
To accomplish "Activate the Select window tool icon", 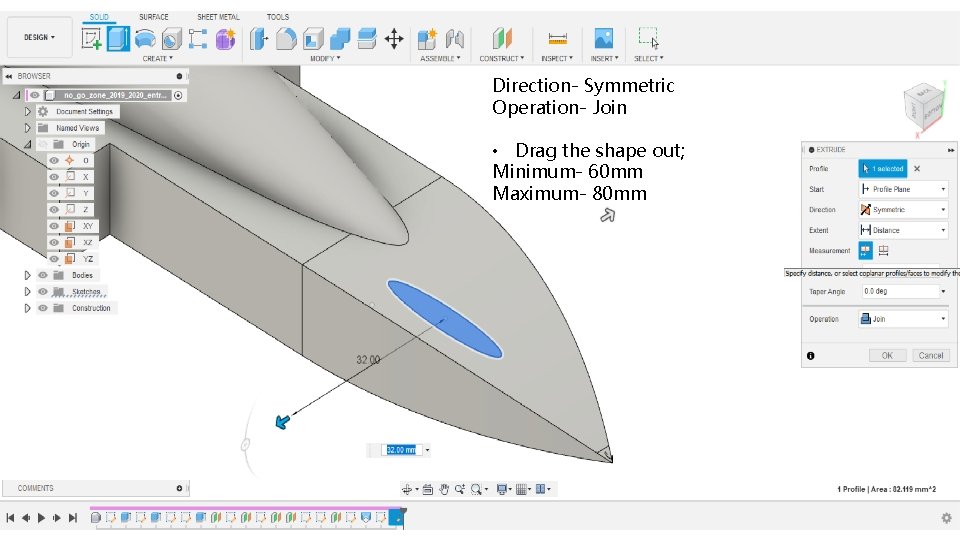I will [x=648, y=38].
